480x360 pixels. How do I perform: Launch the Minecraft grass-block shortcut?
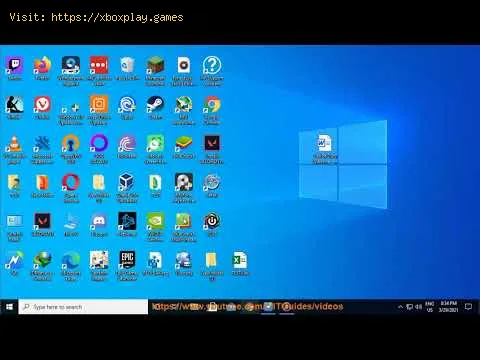(155, 65)
